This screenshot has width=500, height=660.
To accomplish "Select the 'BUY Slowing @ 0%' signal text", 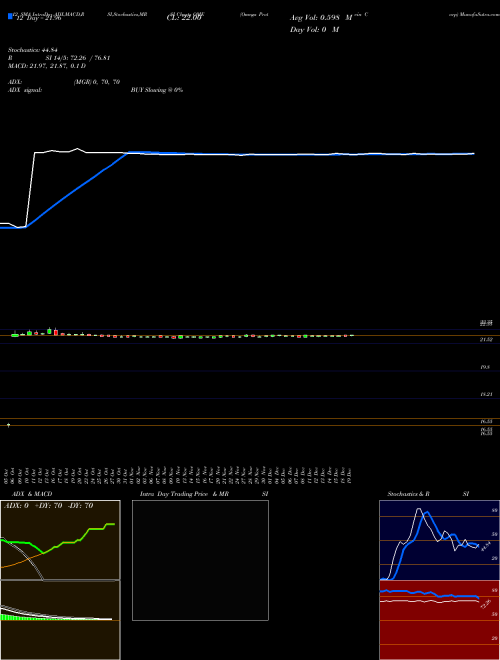I will pos(157,90).
